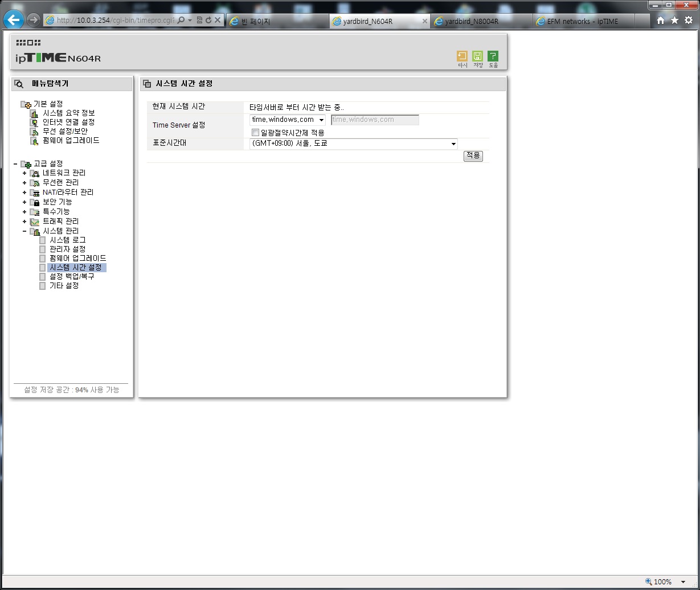Expand the 특수기능 node

pyautogui.click(x=24, y=212)
